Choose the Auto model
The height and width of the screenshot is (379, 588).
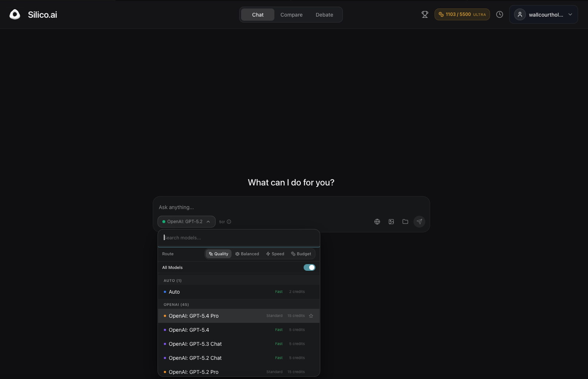click(x=239, y=292)
